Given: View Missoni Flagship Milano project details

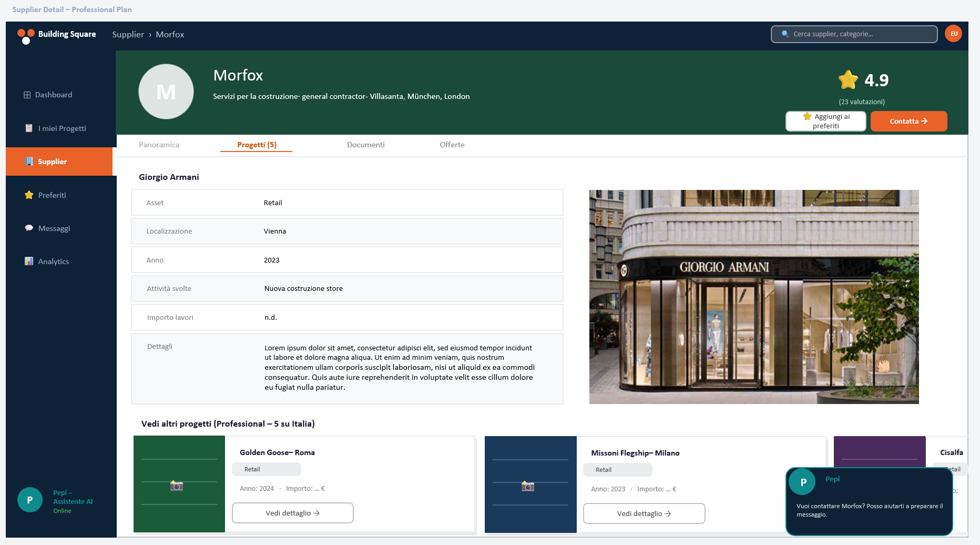Looking at the screenshot, I should point(644,513).
